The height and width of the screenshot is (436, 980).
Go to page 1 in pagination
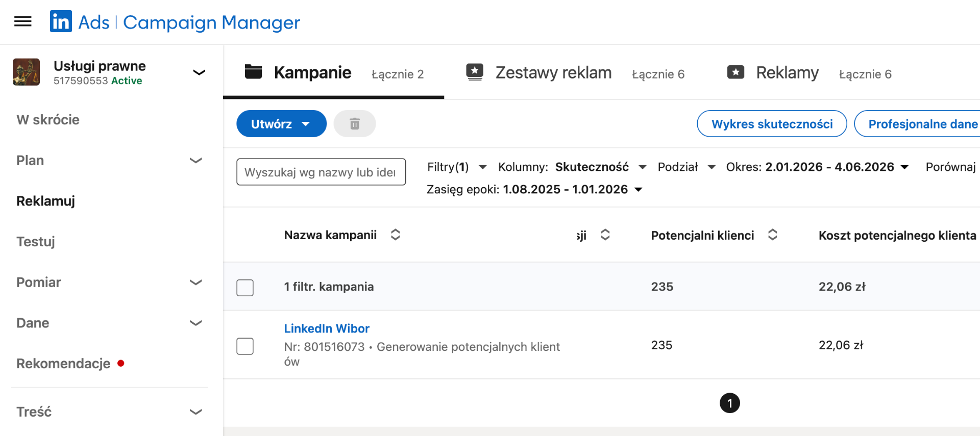[730, 403]
